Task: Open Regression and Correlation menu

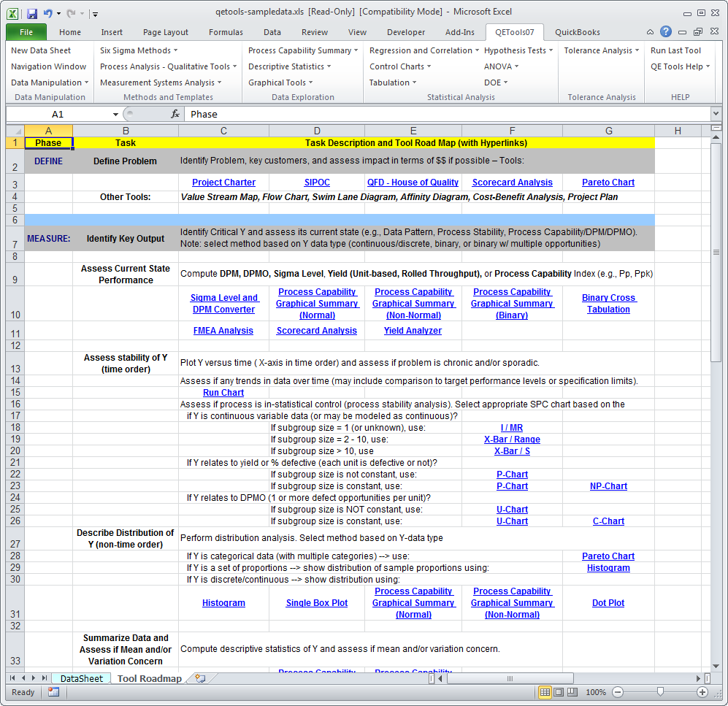Action: [424, 50]
